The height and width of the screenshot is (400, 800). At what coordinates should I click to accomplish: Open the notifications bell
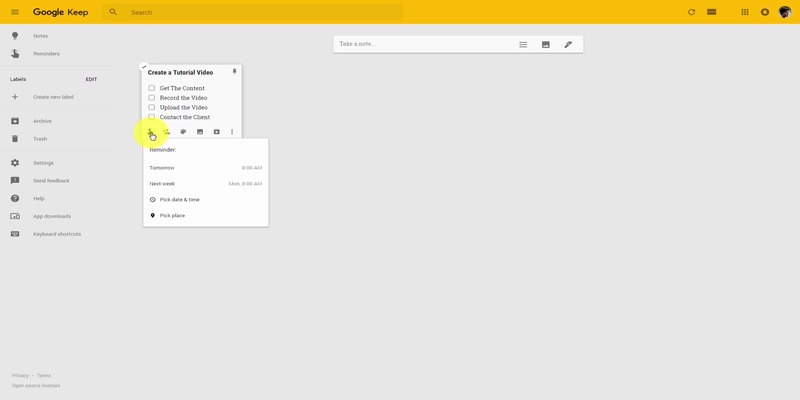coord(765,12)
